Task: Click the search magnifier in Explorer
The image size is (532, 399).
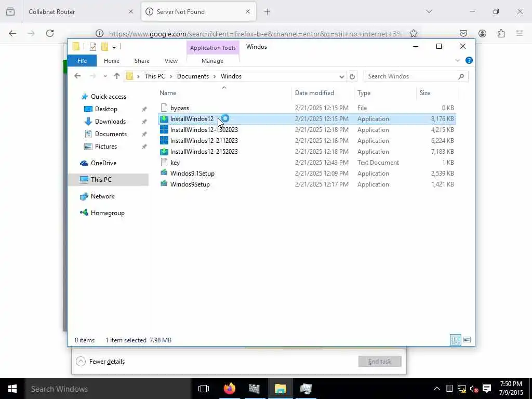Action: pyautogui.click(x=461, y=76)
